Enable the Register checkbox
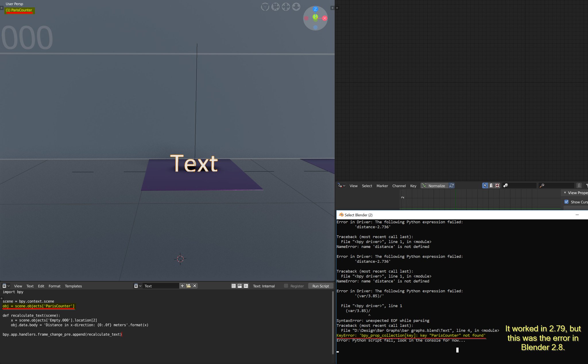 pos(286,286)
